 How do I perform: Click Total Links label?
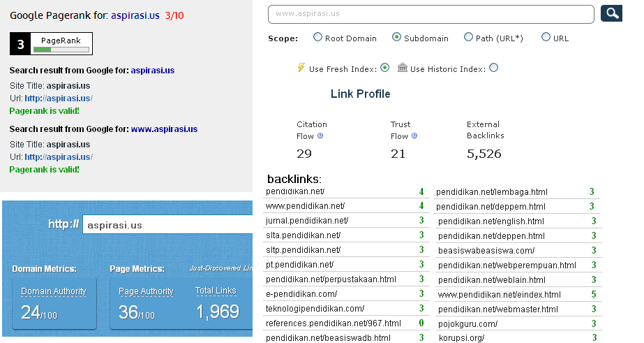216,291
